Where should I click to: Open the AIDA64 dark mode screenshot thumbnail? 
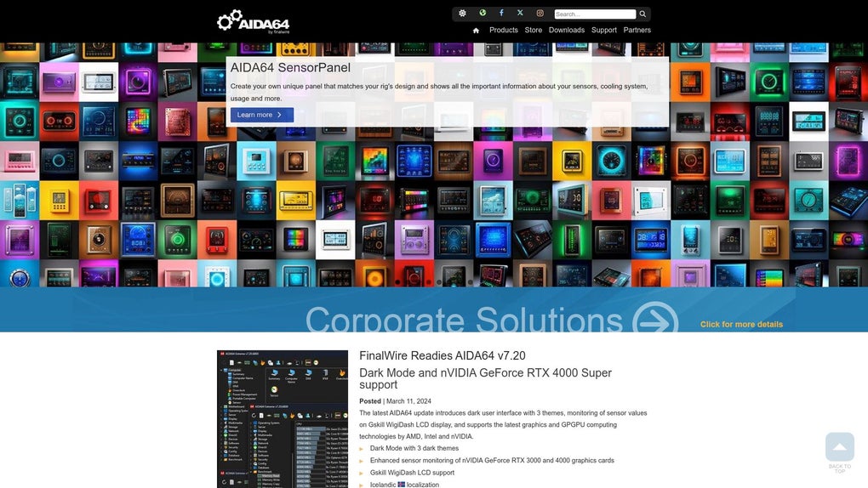point(283,419)
